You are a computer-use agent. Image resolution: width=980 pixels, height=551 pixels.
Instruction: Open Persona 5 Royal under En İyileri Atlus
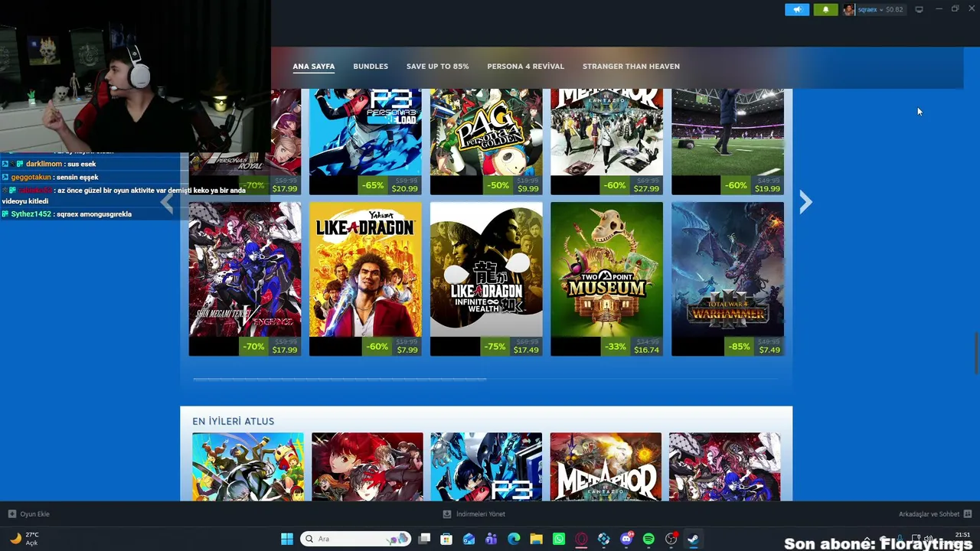pyautogui.click(x=367, y=467)
